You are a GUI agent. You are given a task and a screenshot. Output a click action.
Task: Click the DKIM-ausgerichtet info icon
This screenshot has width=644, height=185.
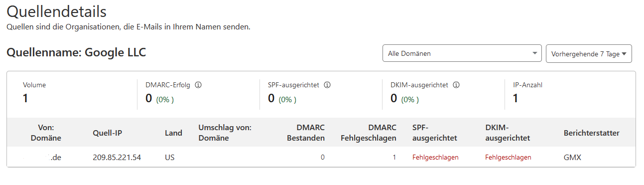[456, 85]
